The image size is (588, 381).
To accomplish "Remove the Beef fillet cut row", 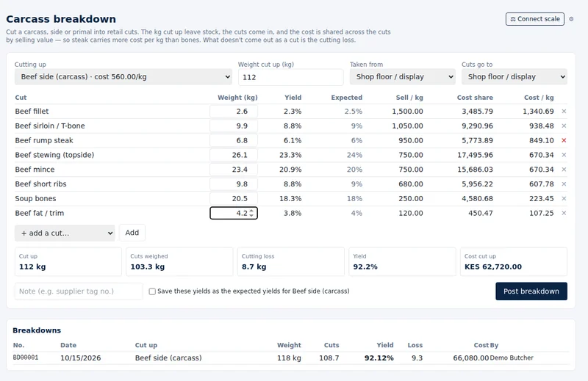I will (564, 112).
